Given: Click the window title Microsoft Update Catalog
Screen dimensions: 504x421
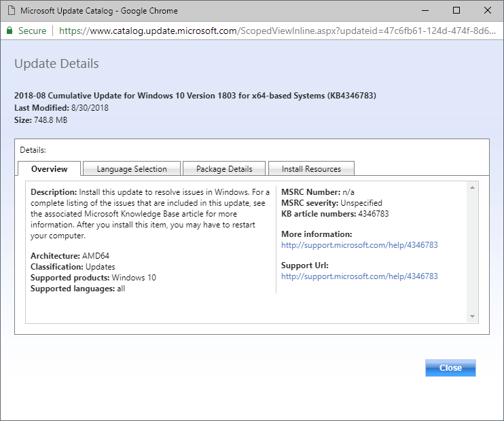Looking at the screenshot, I should pyautogui.click(x=99, y=11).
